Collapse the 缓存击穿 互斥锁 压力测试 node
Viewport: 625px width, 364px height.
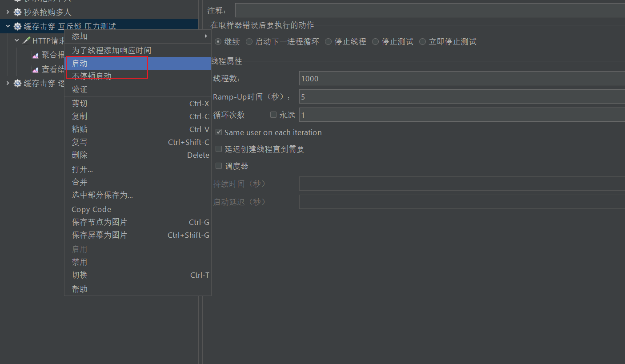pos(8,27)
